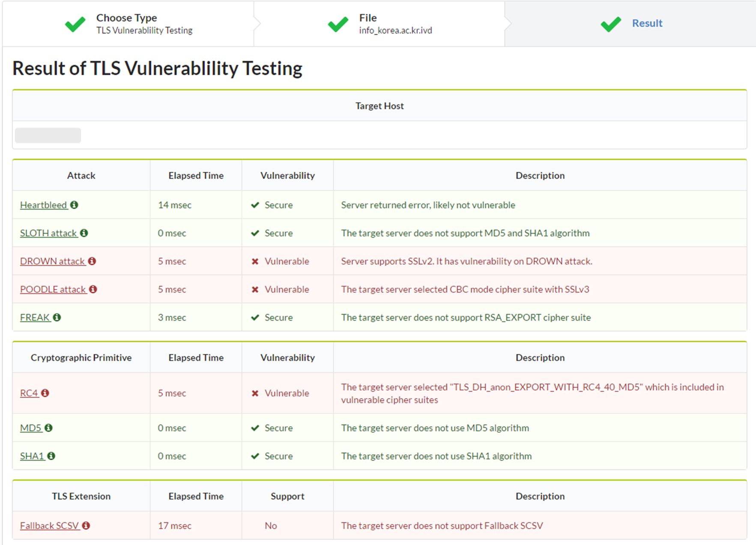Click the info icon next to POODLE attack

pos(93,289)
